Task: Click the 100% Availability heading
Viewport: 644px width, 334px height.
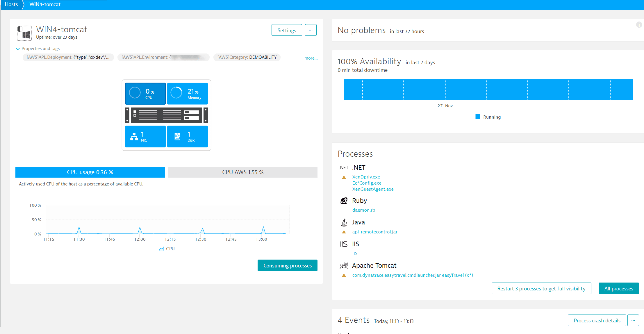Action: pyautogui.click(x=369, y=62)
